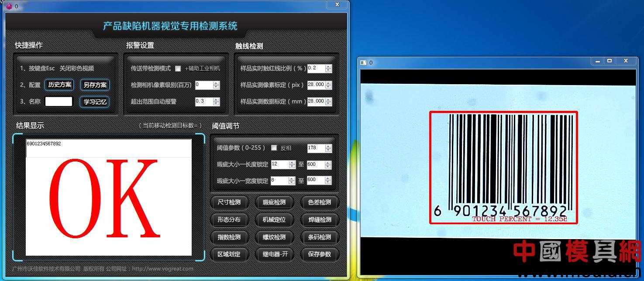Increase 样品实时触红线比例 with up arrow
This screenshot has height=281, width=644.
click(x=328, y=66)
